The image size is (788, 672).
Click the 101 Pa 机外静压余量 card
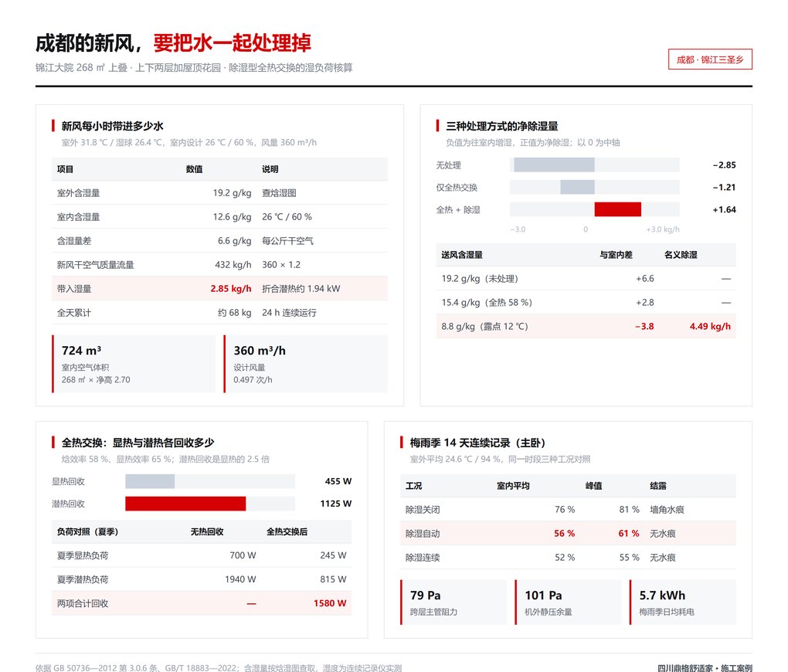568,602
